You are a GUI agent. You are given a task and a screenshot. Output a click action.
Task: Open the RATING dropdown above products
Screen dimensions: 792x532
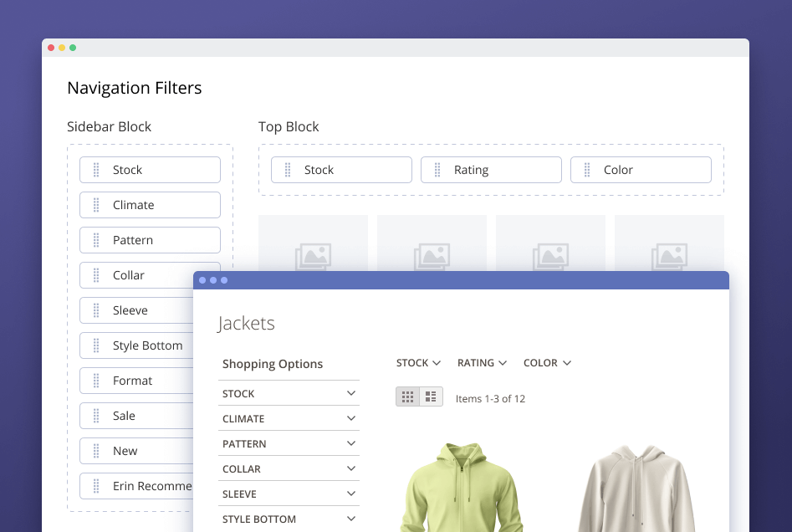coord(482,363)
